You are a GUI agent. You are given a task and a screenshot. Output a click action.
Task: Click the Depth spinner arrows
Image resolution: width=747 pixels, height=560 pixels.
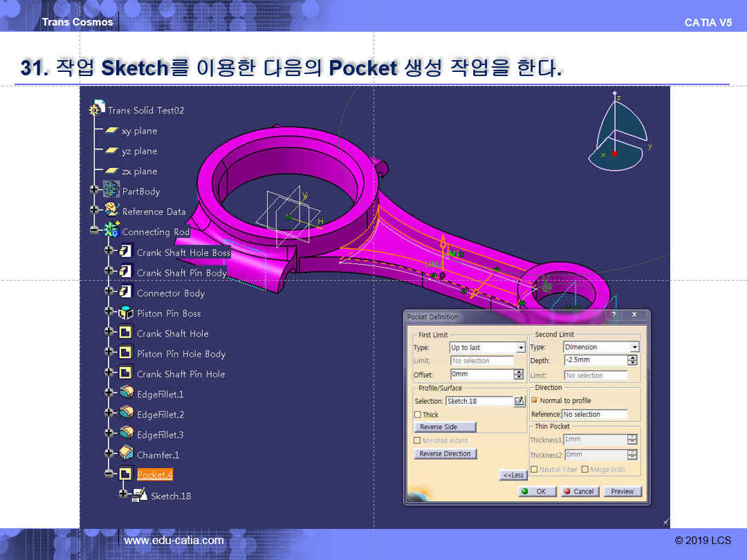(632, 360)
